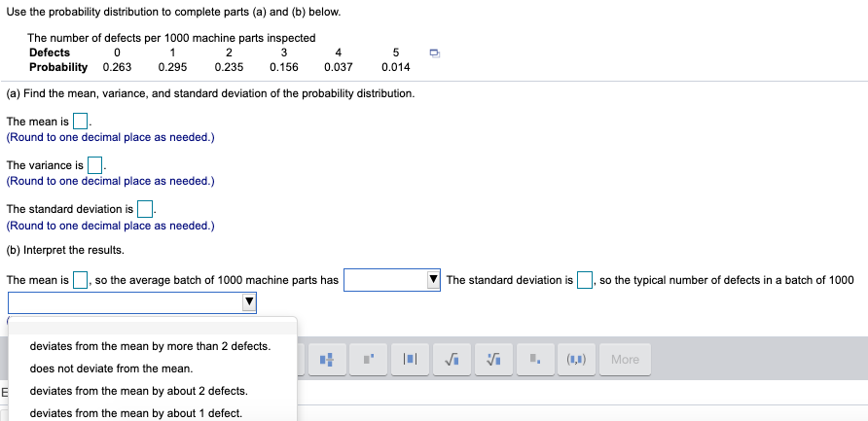Choose 'does not deviate from the mean.'
This screenshot has width=868, height=421.
pos(111,368)
